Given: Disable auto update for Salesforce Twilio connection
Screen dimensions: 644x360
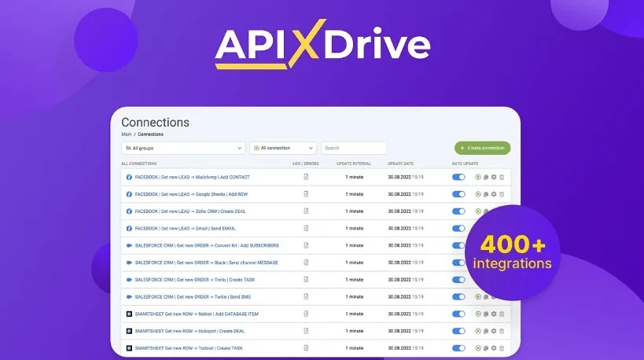Looking at the screenshot, I should pos(458,297).
